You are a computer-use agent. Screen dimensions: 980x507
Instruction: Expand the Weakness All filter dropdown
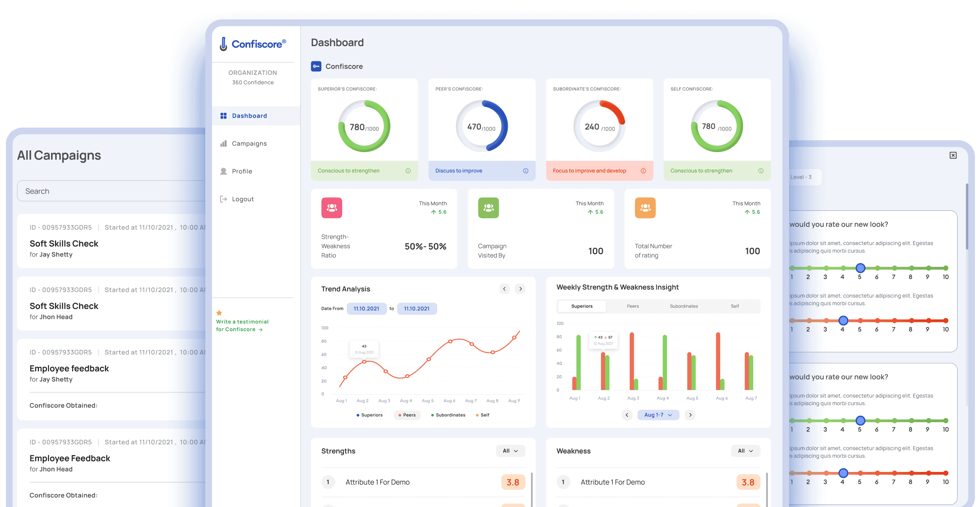[745, 451]
